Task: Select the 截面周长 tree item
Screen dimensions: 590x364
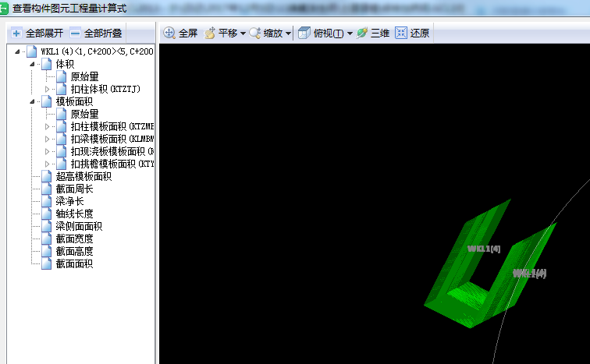Action: coord(74,189)
